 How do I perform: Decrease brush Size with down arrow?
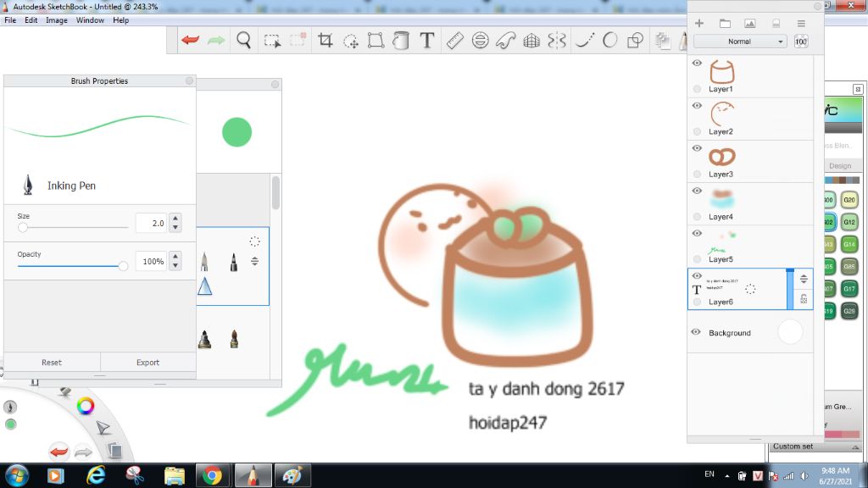175,227
